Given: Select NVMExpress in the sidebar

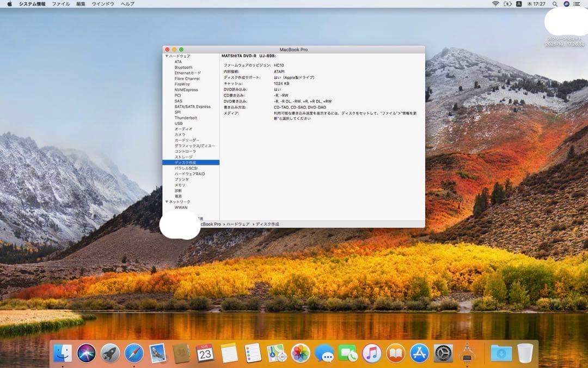Looking at the screenshot, I should click(186, 90).
